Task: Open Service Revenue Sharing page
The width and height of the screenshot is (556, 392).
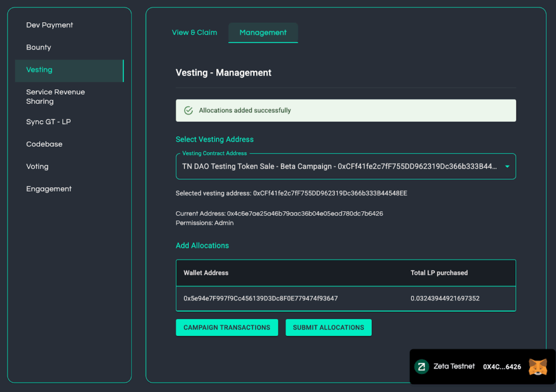Action: point(55,97)
